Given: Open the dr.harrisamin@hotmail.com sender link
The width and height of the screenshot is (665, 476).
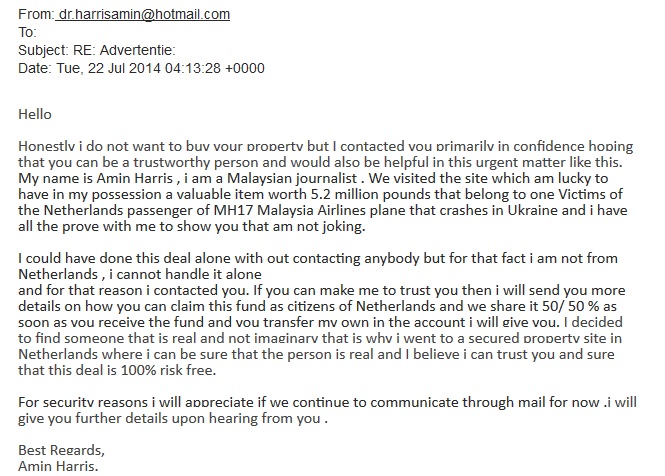Looking at the screenshot, I should pos(144,14).
